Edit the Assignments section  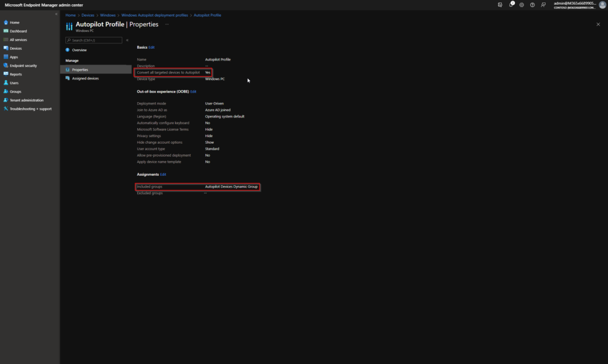coord(163,175)
